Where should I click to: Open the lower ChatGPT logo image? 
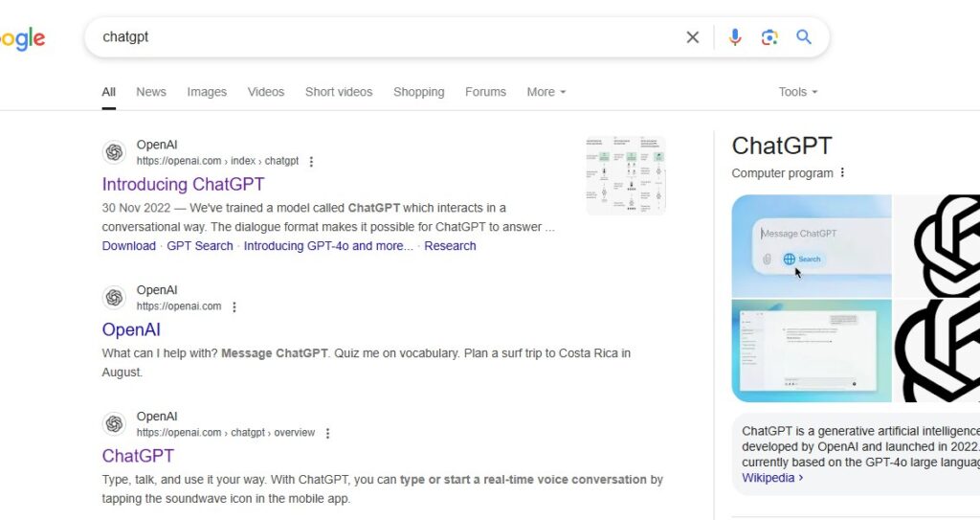(x=937, y=351)
